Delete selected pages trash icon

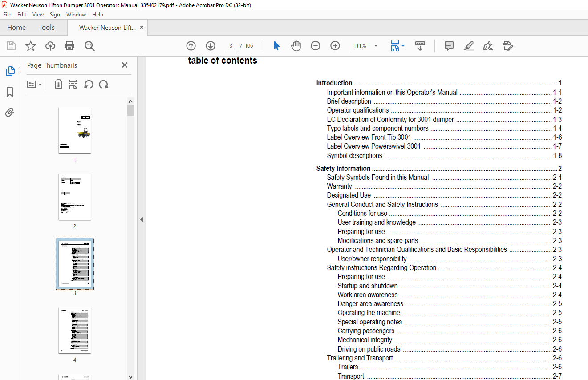(58, 84)
